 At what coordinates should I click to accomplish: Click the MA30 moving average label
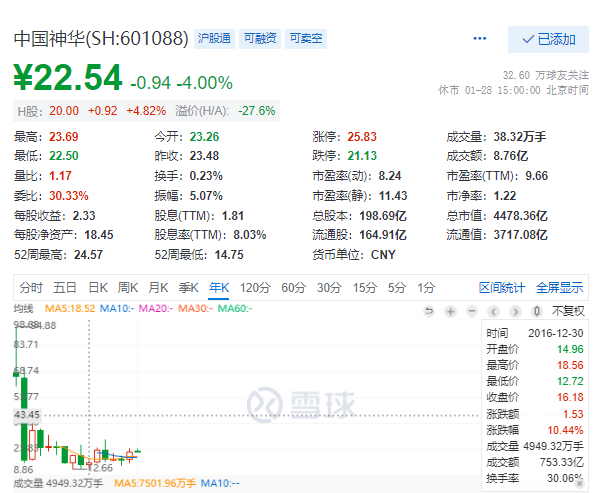(x=195, y=308)
